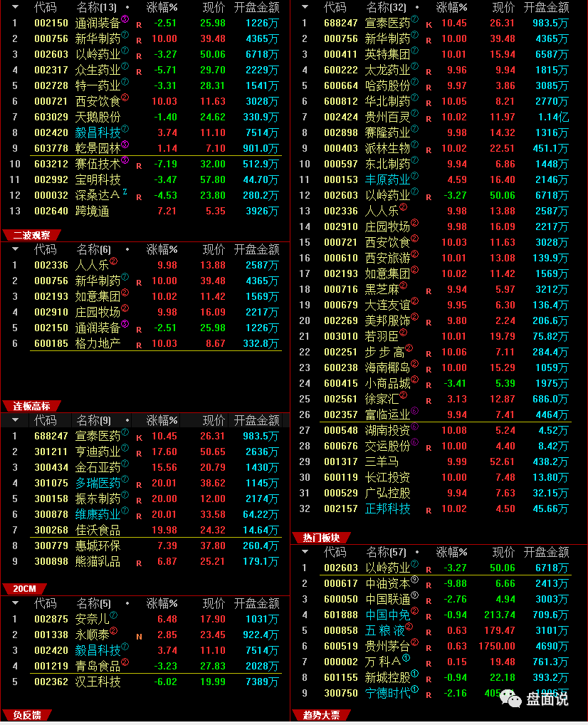
Task: Expand the triangle menu in 名称[9] panel header
Action: 15,420
